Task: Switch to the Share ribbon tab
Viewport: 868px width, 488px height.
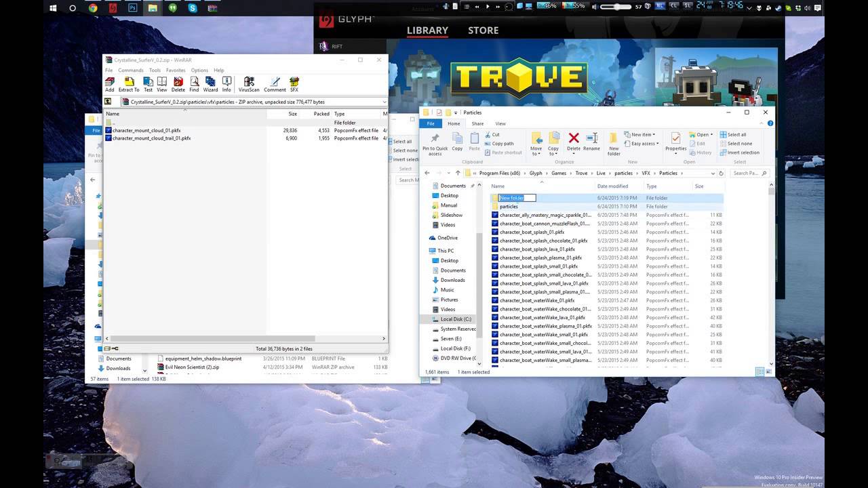Action: coord(477,123)
